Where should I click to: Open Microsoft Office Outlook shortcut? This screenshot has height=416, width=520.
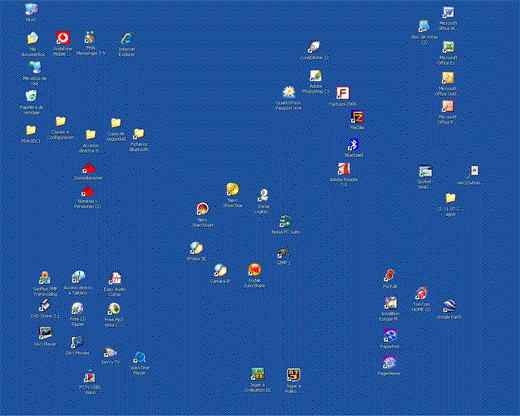[448, 78]
